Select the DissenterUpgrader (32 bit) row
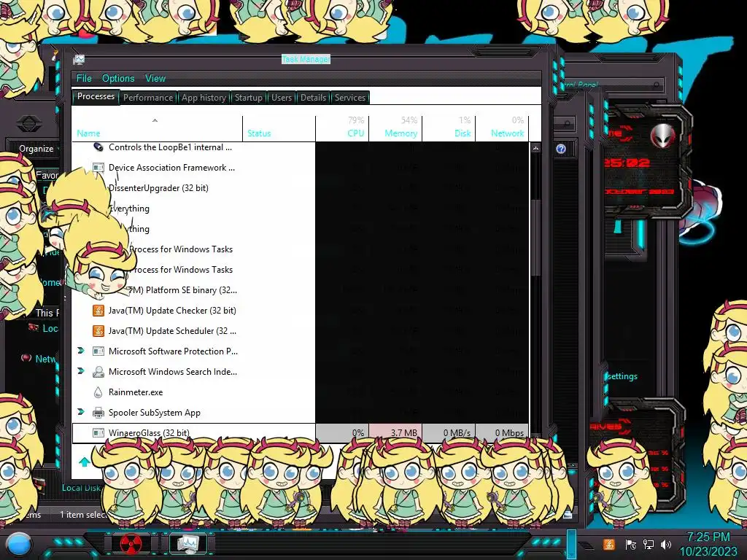Screen dimensions: 747x560 click(x=300, y=188)
